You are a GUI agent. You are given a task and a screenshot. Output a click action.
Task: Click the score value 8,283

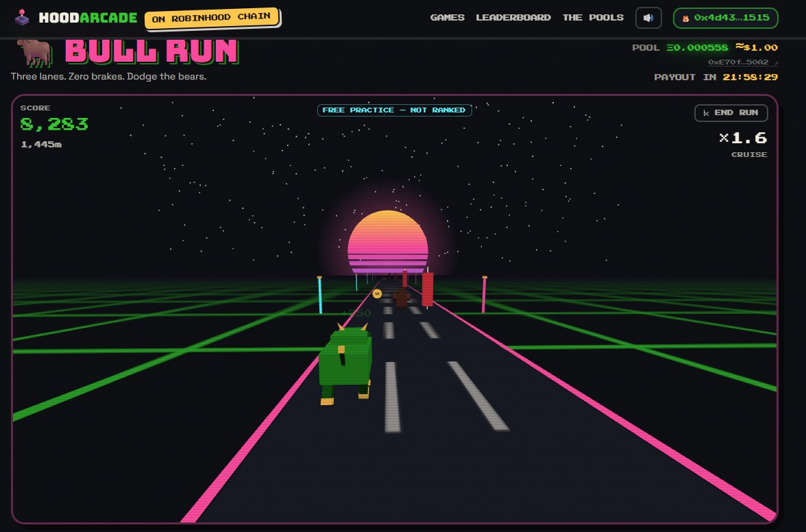coord(55,124)
